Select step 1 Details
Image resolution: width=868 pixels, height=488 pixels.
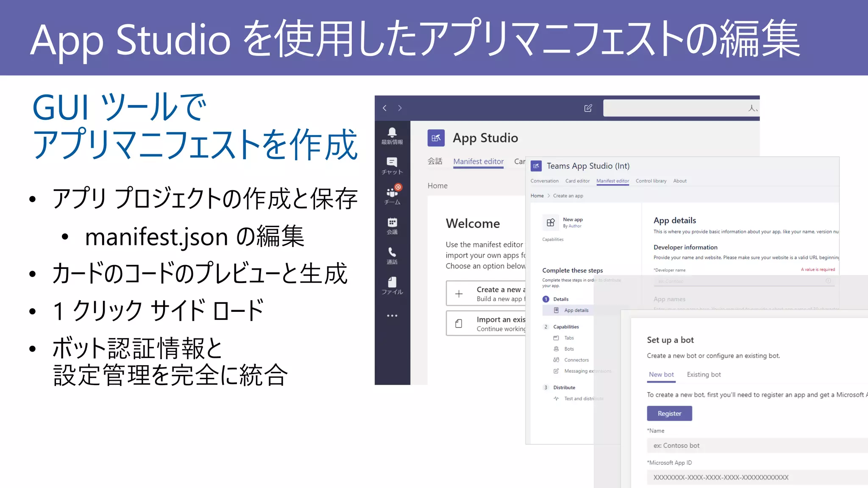[x=556, y=299]
